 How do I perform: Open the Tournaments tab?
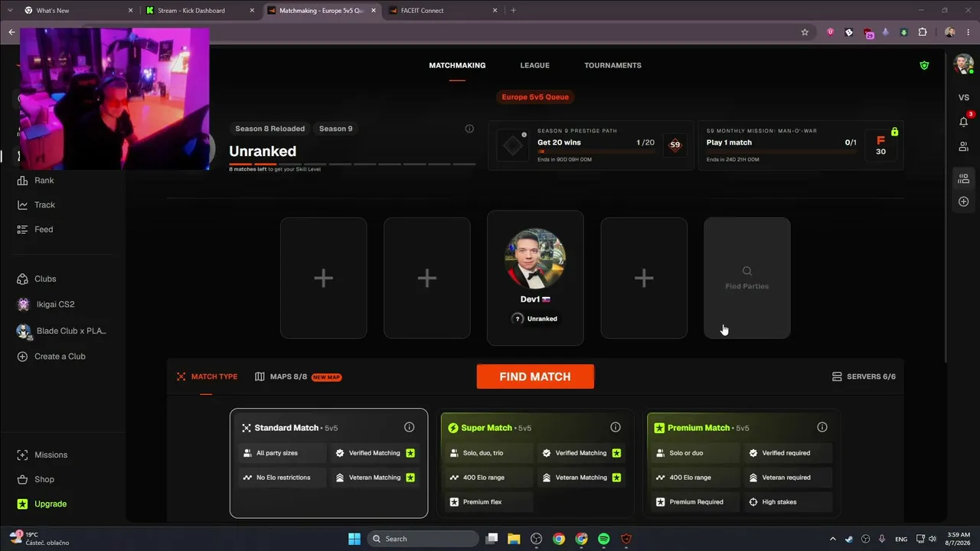(x=613, y=66)
